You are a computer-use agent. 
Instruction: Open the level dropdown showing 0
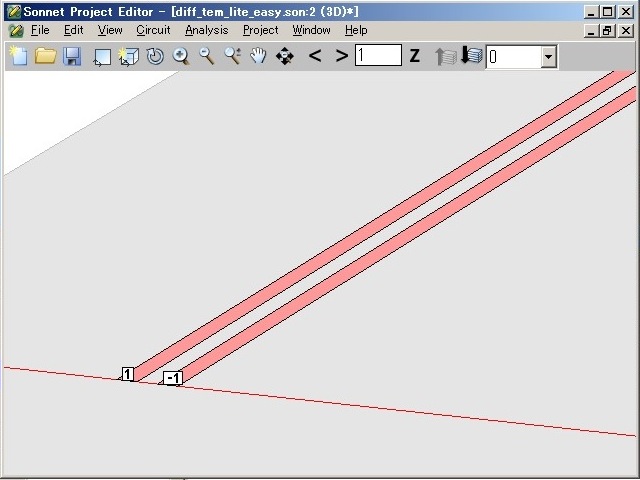548,57
